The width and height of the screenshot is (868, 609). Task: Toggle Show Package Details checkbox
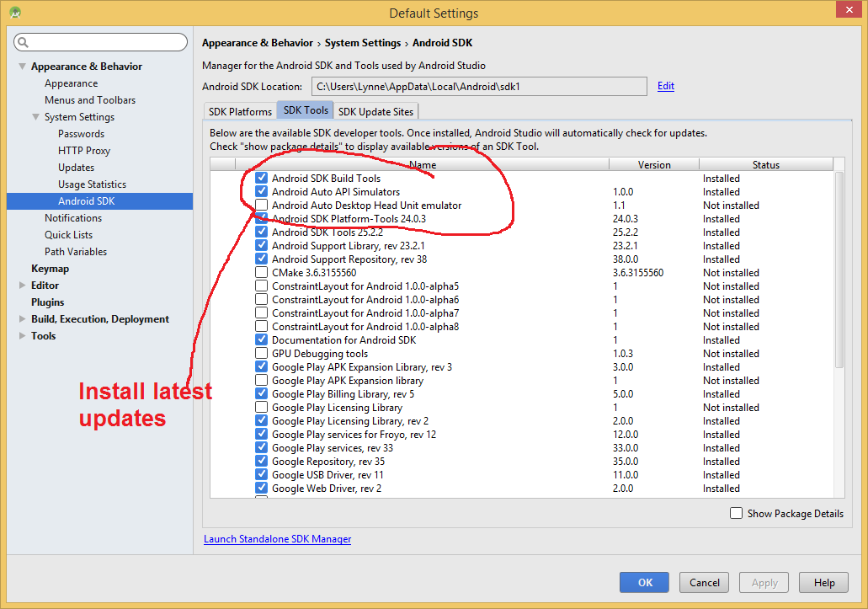click(737, 513)
